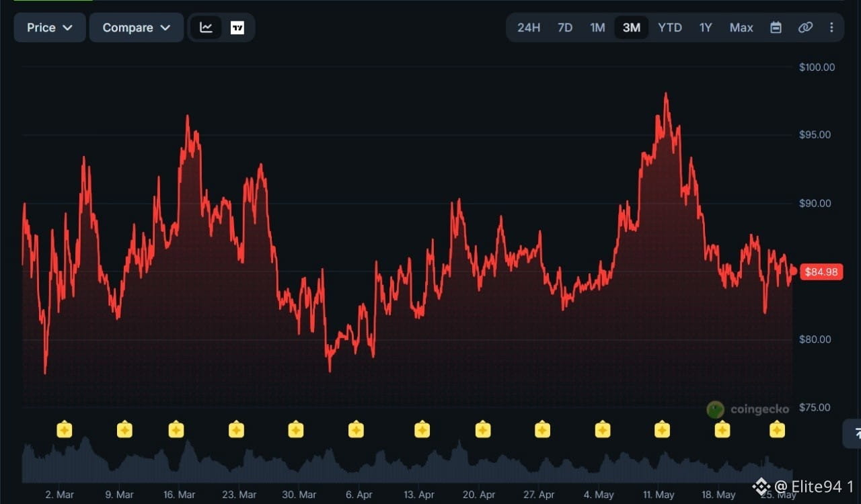Copy the chart link via chain icon
This screenshot has height=504, width=861.
click(805, 28)
